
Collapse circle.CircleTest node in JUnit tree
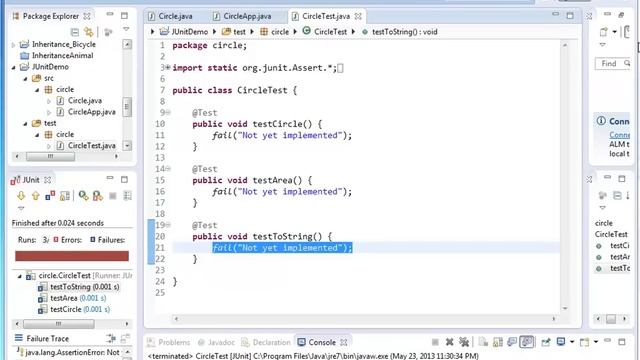click(20, 276)
